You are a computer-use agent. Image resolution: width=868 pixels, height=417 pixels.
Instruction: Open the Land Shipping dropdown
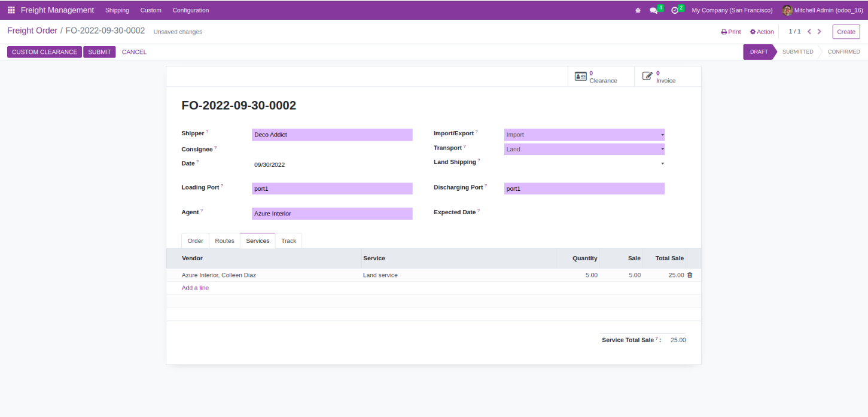pos(584,163)
